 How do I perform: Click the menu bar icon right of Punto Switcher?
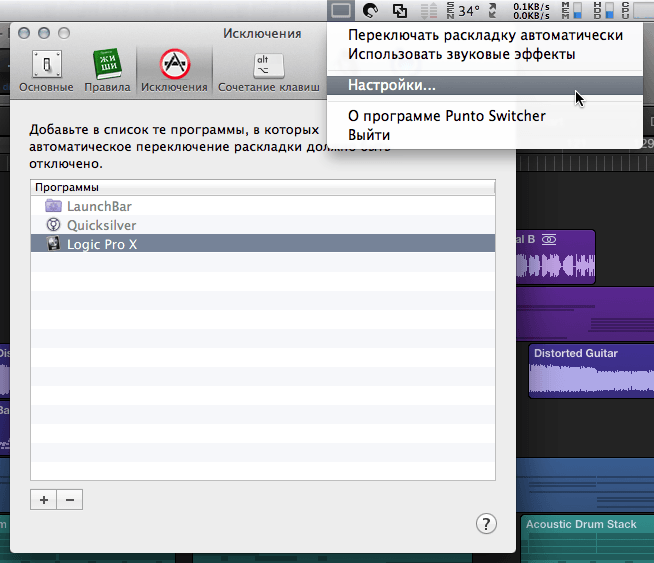pyautogui.click(x=370, y=10)
